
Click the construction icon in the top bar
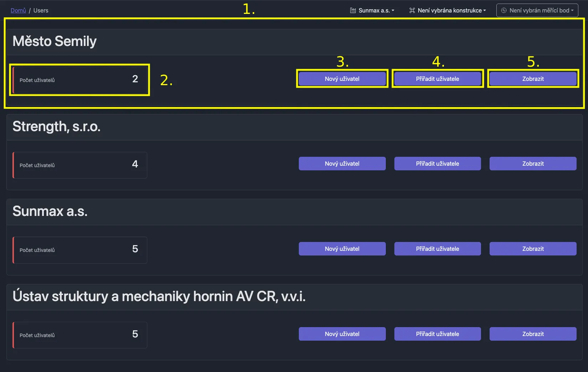(412, 10)
